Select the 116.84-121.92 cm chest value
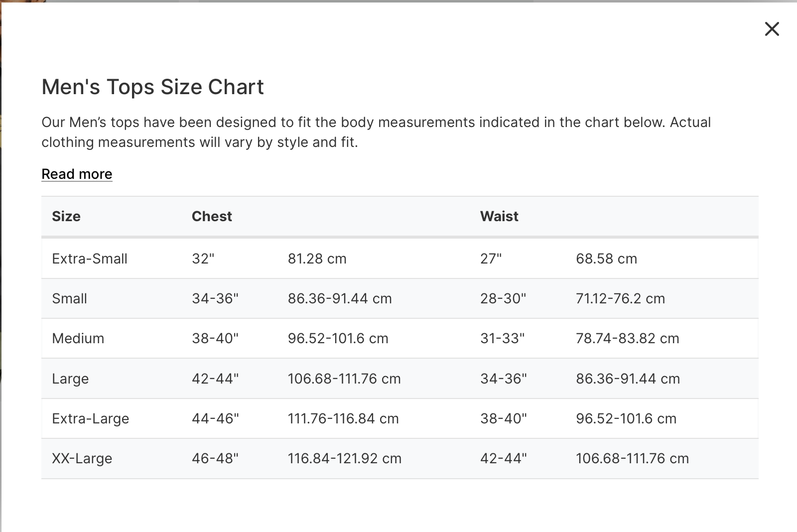The width and height of the screenshot is (797, 532). [x=344, y=458]
